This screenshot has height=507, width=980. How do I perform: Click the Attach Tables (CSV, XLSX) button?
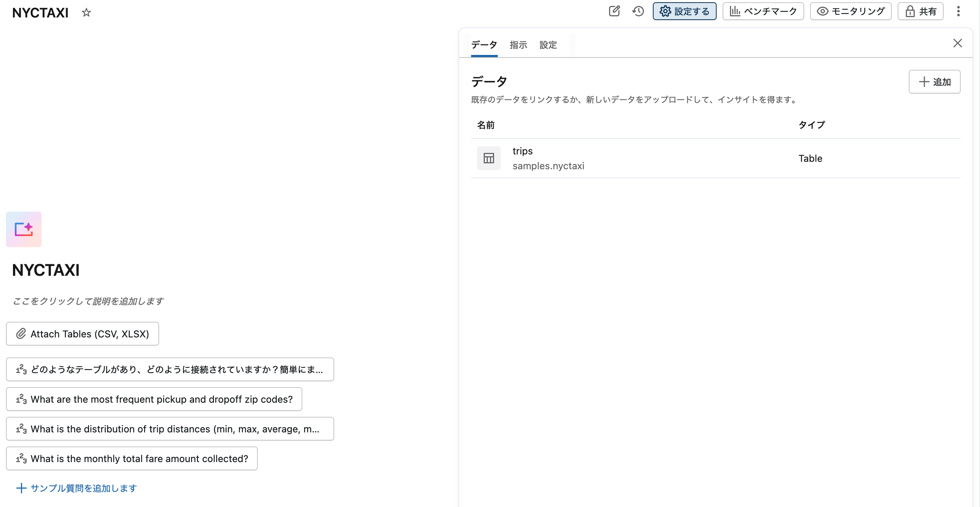pyautogui.click(x=82, y=334)
